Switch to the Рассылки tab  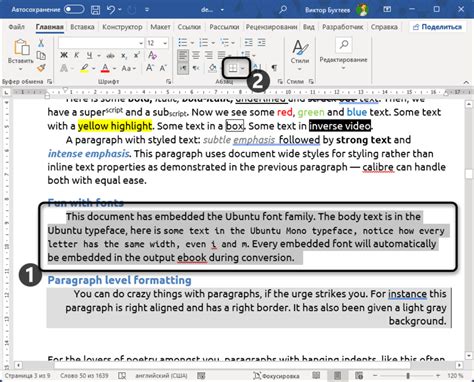point(224,27)
